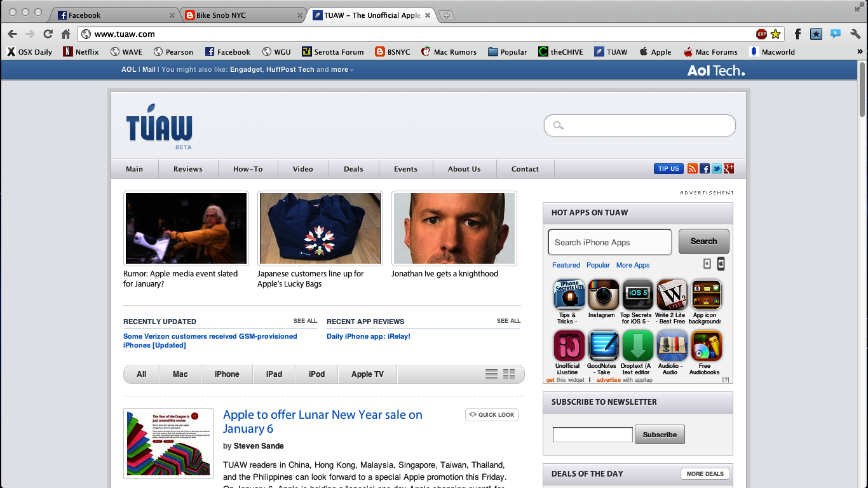868x488 pixels.
Task: Open App icon backgrounds app icon
Action: point(706,294)
